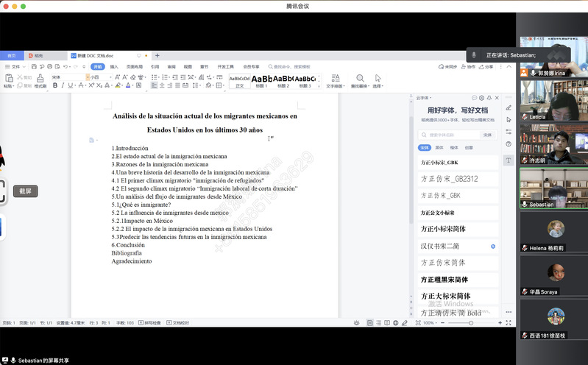
Task: Open the font size dropdown
Action: (x=110, y=77)
